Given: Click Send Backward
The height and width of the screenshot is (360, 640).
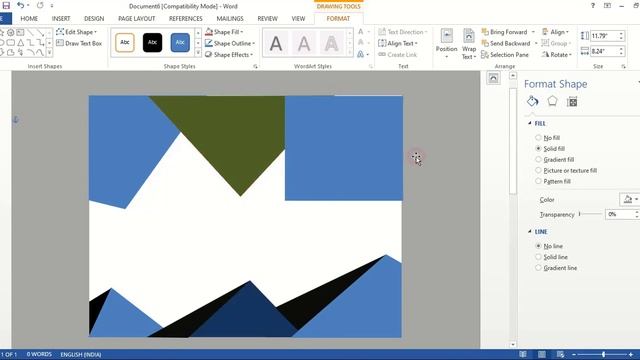Looking at the screenshot, I should click(506, 43).
